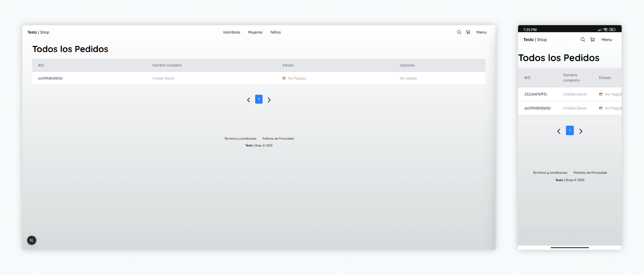Go to next page in desktop pagination
644x275 pixels.
pyautogui.click(x=269, y=100)
